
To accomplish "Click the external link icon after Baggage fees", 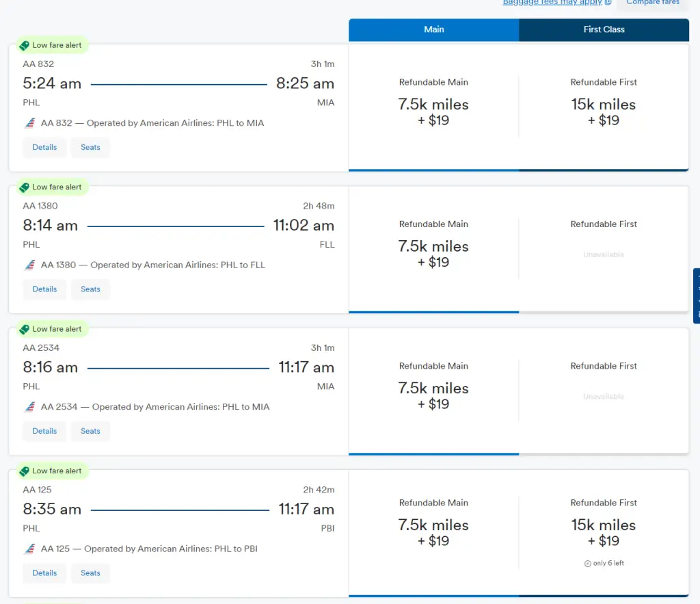I will click(608, 3).
